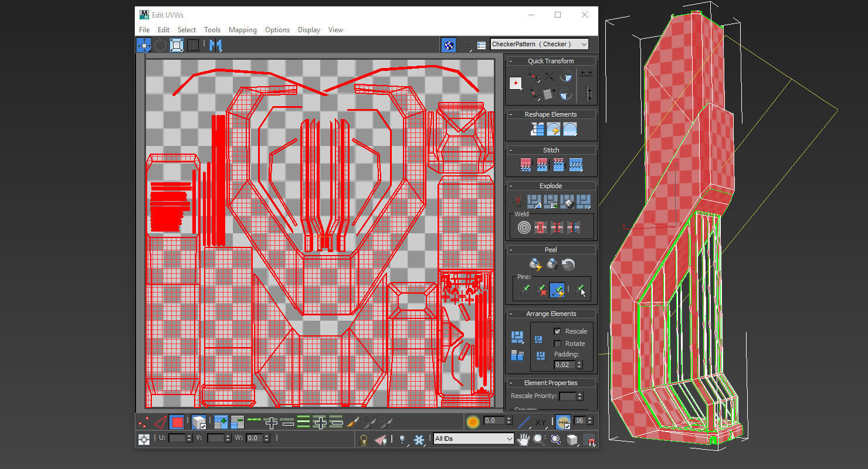Collapse the Explode rollout
The image size is (868, 469).
(551, 186)
